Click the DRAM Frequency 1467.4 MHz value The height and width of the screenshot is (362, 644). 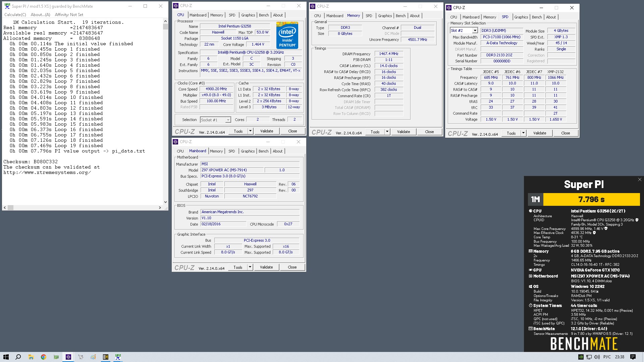(389, 54)
